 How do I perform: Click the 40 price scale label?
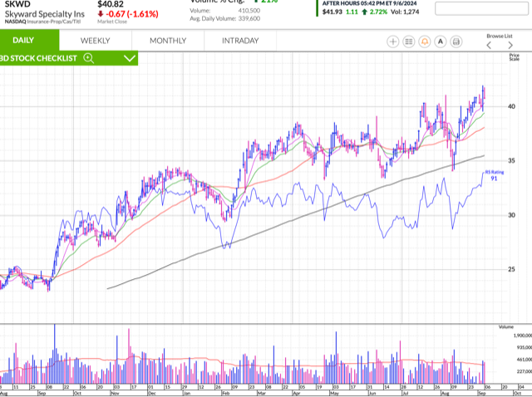512,106
